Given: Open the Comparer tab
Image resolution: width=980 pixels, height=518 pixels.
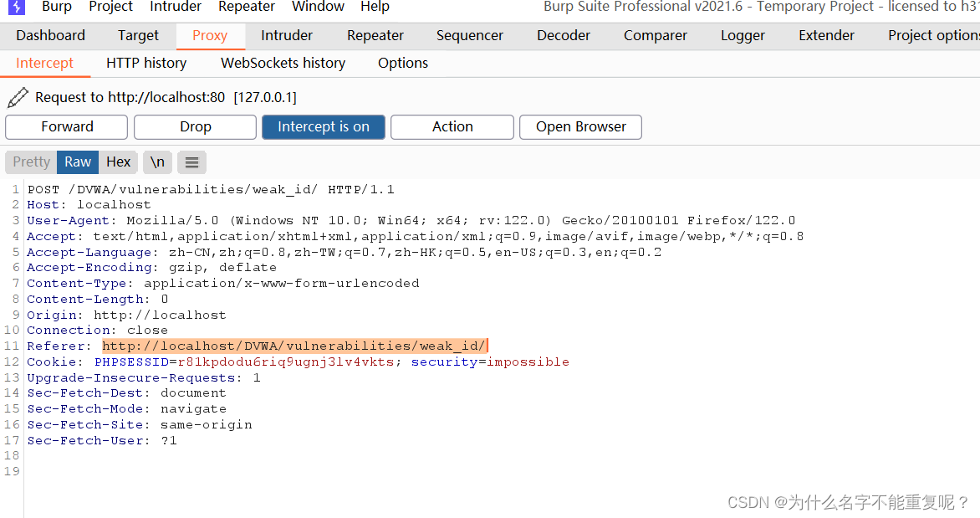Looking at the screenshot, I should pos(656,36).
